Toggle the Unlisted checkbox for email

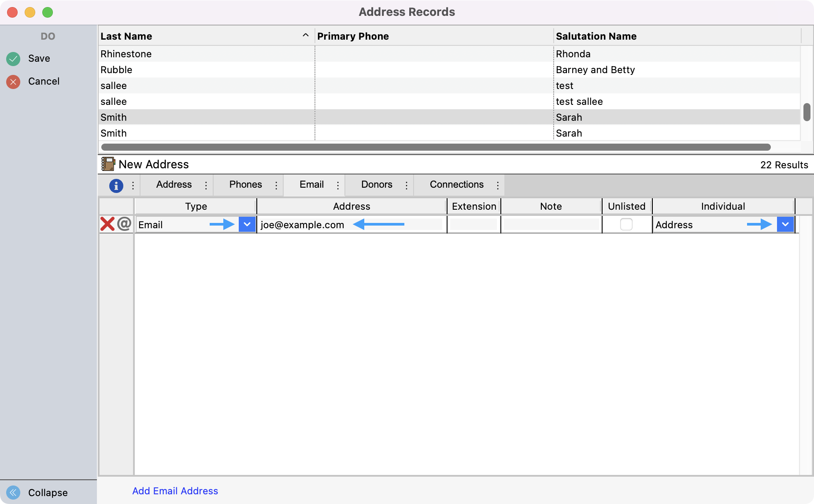[626, 224]
